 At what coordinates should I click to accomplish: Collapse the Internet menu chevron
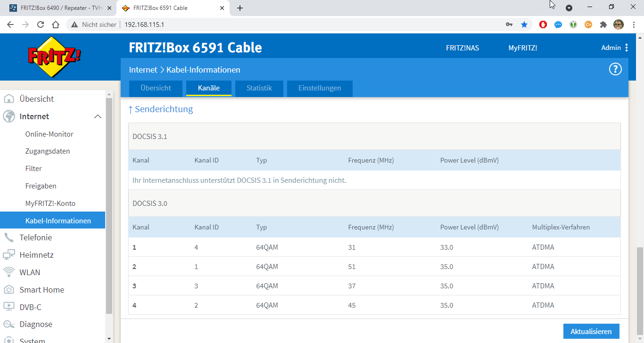pyautogui.click(x=98, y=116)
